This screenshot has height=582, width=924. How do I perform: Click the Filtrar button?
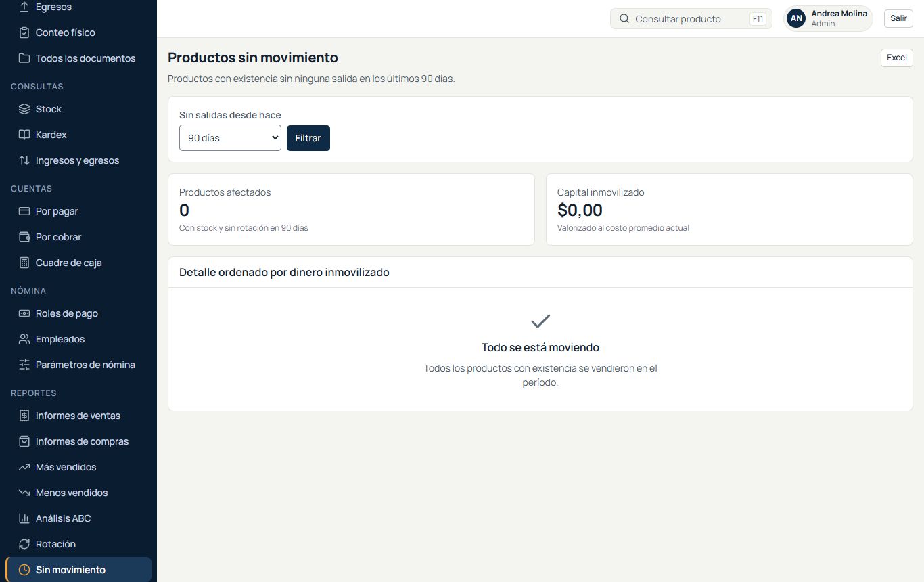click(x=308, y=138)
